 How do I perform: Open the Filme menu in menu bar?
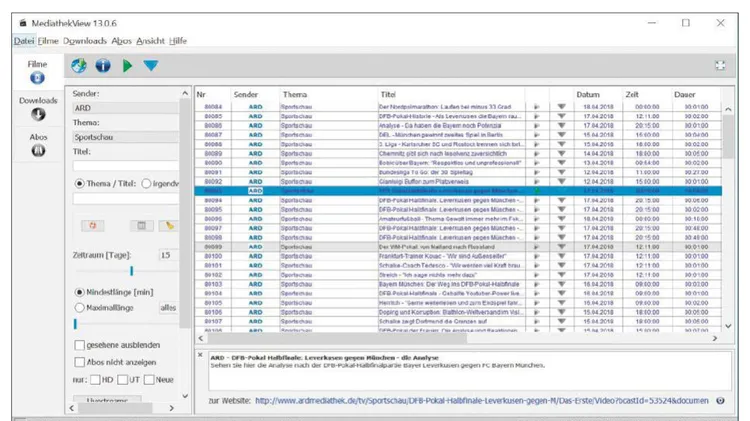click(48, 41)
